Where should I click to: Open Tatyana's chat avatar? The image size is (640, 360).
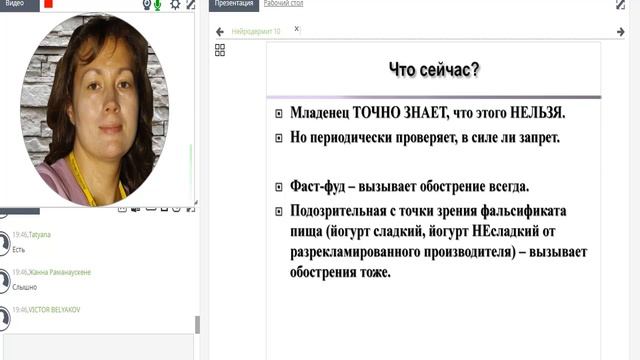coord(4,243)
